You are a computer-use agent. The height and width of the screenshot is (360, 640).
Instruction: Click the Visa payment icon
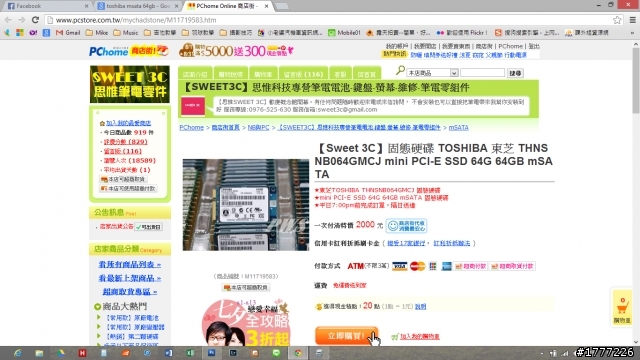[x=399, y=267]
